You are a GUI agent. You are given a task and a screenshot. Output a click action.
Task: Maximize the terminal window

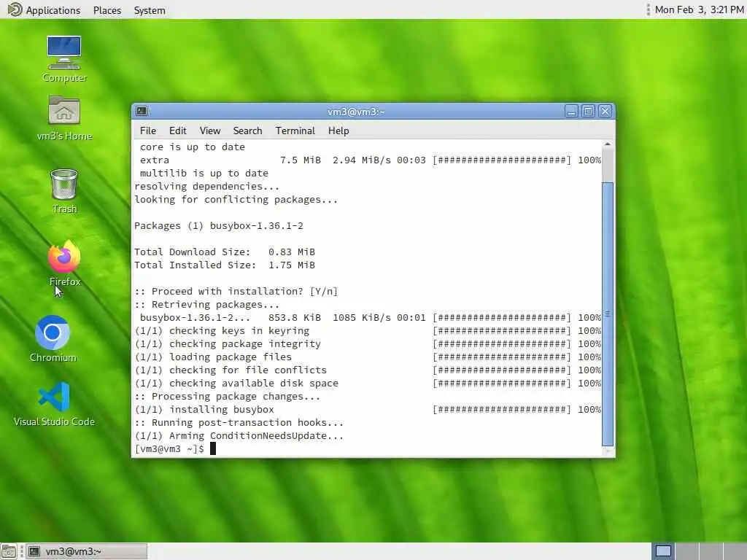tap(589, 112)
